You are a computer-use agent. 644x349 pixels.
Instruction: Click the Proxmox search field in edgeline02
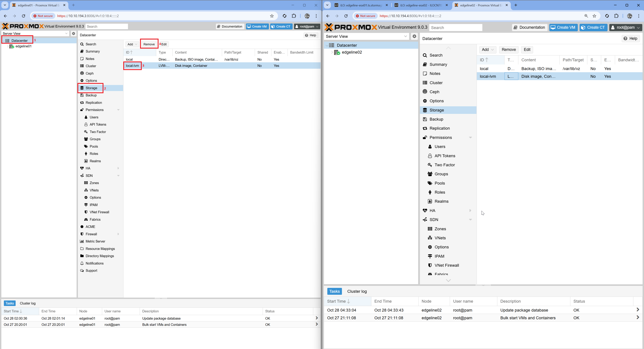coord(455,28)
